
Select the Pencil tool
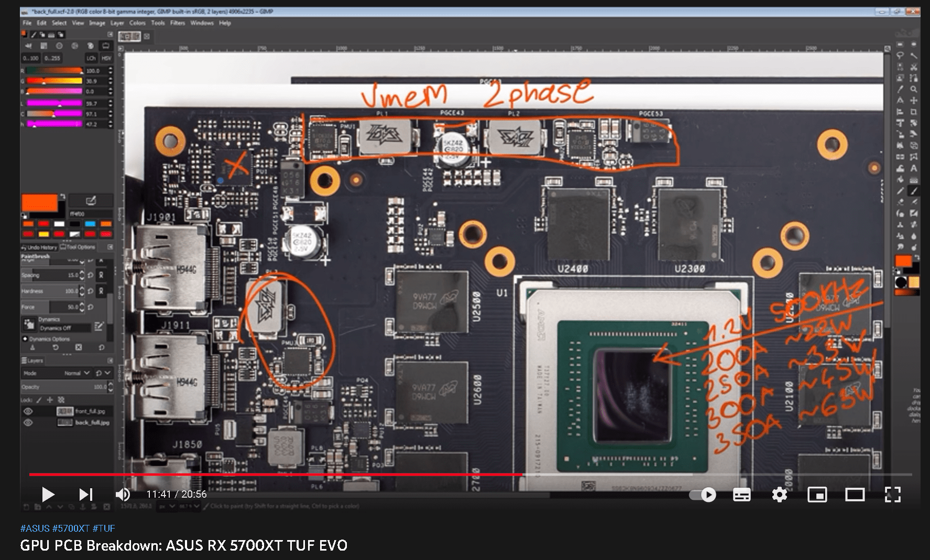(x=900, y=191)
